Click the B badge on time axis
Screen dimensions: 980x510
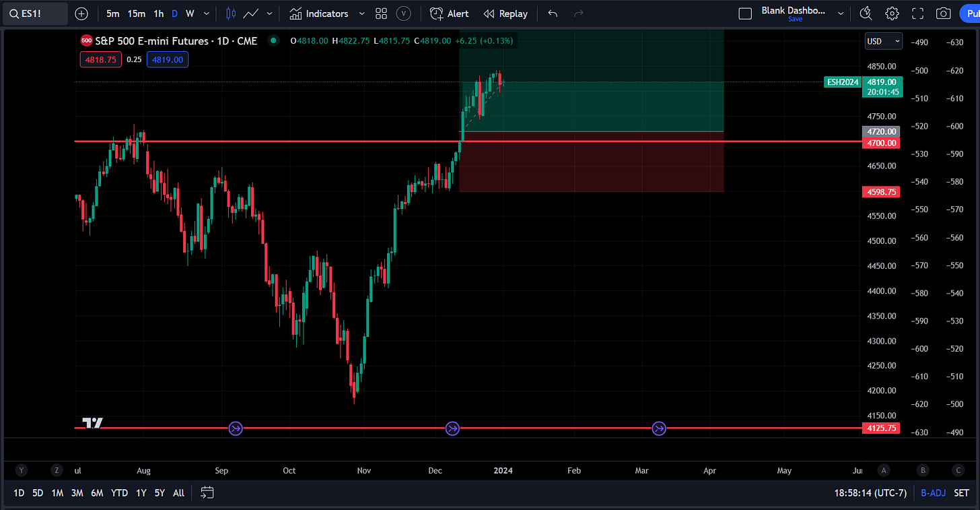923,470
